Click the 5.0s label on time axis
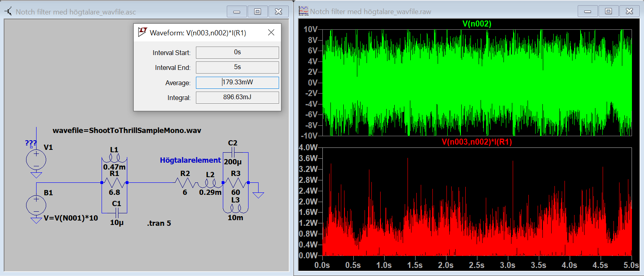 [631, 265]
